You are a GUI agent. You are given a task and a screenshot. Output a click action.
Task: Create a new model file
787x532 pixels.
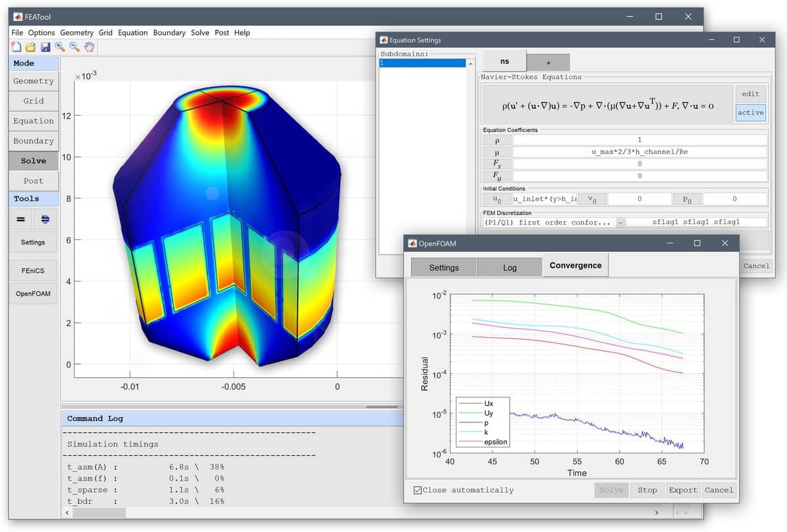[14, 47]
